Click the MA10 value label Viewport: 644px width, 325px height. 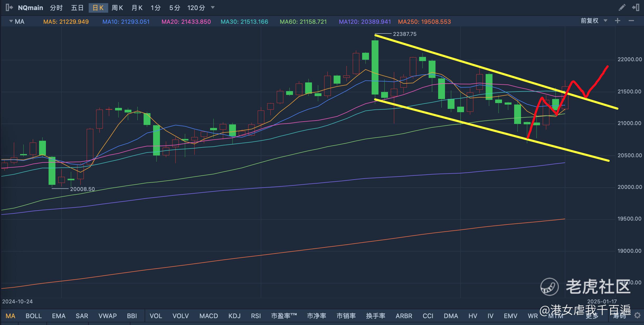click(x=126, y=22)
